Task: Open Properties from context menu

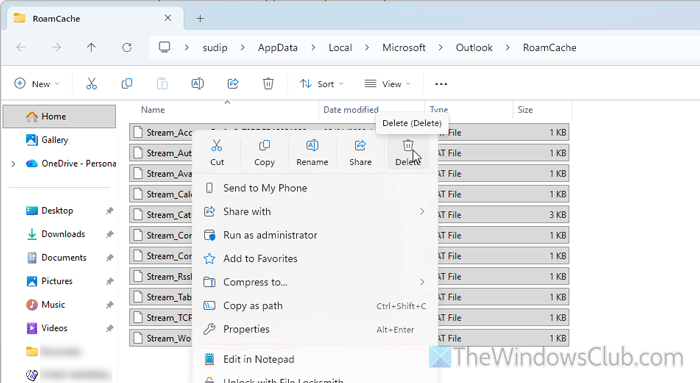Action: tap(314, 329)
